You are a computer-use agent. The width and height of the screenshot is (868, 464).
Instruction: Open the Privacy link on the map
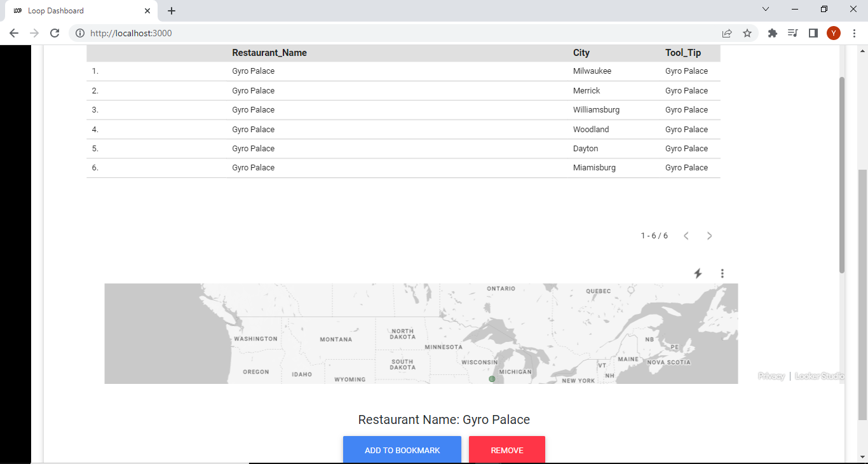(x=771, y=376)
